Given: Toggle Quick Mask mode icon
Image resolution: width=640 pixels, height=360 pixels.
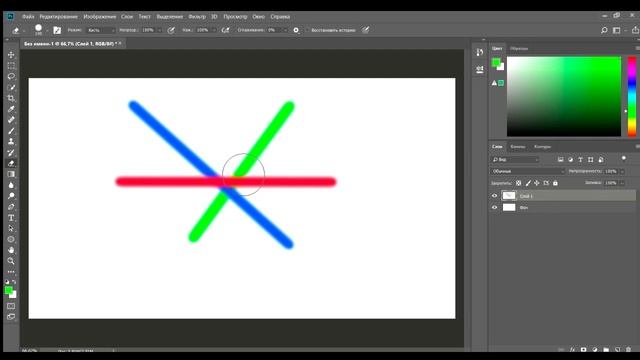Looking at the screenshot, I should tap(11, 306).
